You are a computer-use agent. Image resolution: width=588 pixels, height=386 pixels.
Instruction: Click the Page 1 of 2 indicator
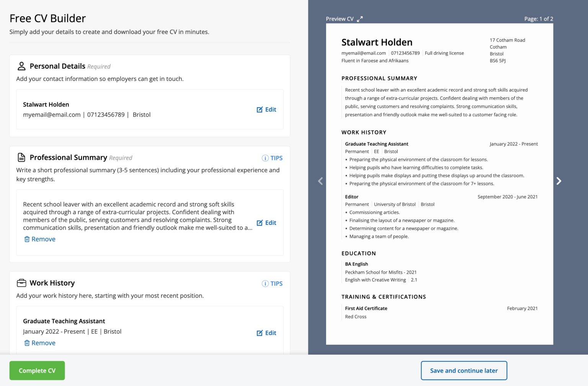539,18
